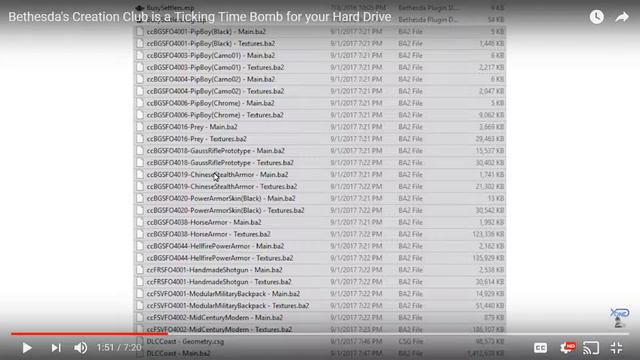Screen dimensions: 640x360
Task: Select ccBGSFO4020-PowerArmorSkin(Black) - Main.ba2
Action: (221, 198)
